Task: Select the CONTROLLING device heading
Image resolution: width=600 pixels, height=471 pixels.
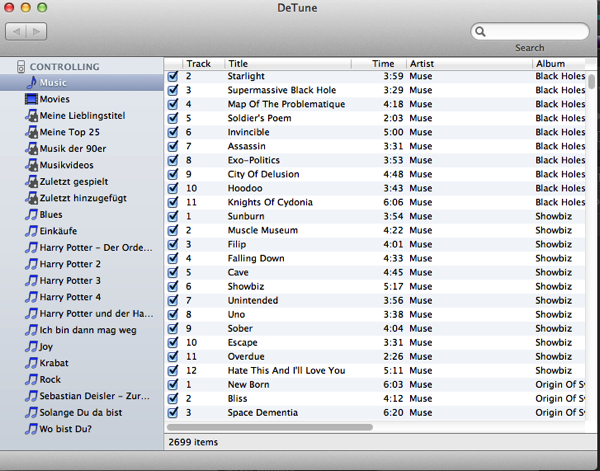Action: [x=64, y=67]
